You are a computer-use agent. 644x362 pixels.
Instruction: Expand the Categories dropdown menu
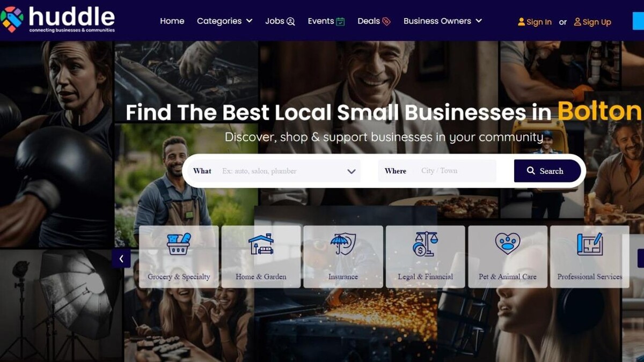pos(224,21)
